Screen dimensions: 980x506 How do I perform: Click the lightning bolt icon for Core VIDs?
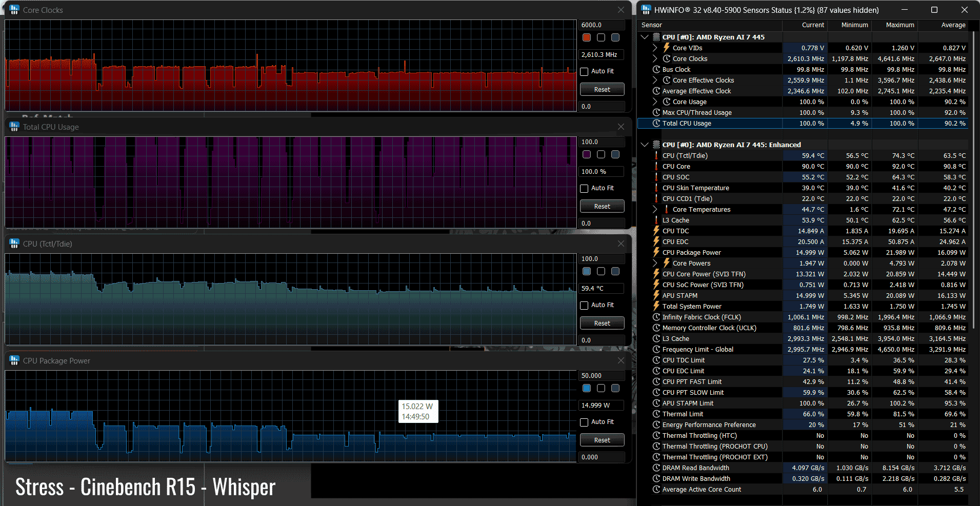(x=667, y=48)
